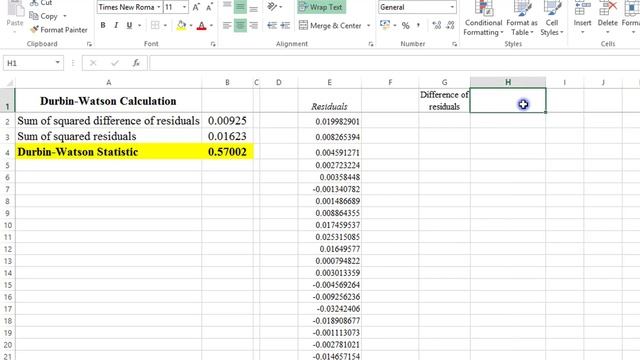Click the Paste clipboard icon
Viewport: 640px width, 360px height.
15,8
